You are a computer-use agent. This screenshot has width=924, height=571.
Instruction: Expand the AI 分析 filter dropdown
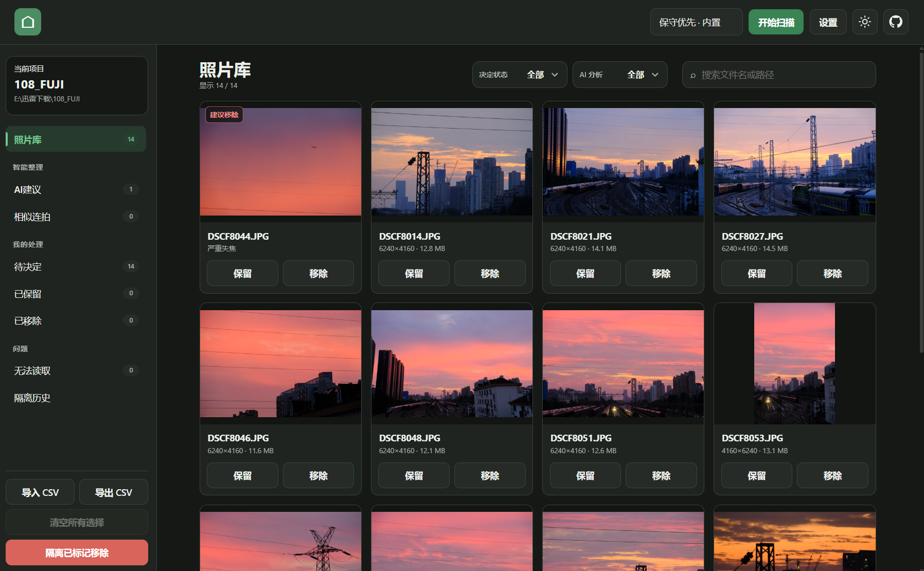coord(620,75)
